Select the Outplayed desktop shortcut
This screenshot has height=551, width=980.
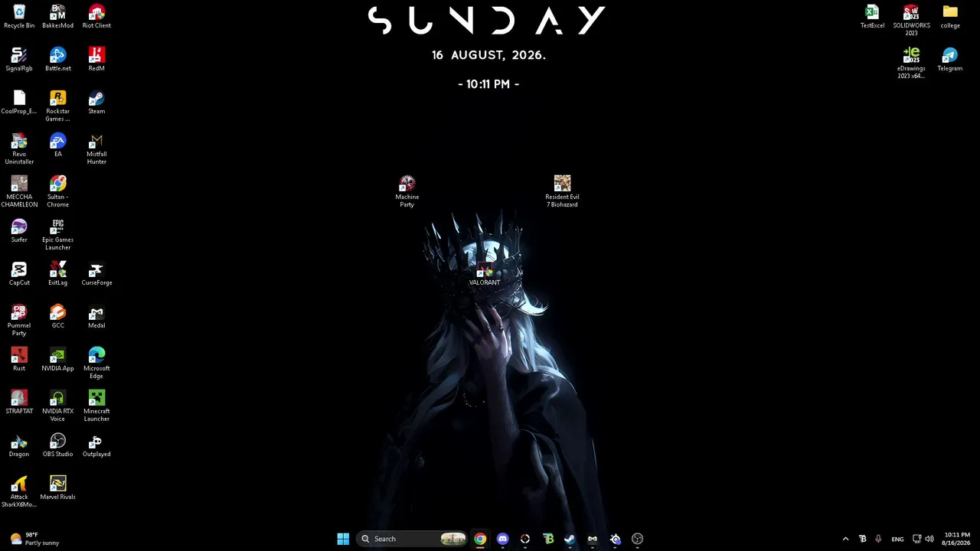pyautogui.click(x=96, y=445)
